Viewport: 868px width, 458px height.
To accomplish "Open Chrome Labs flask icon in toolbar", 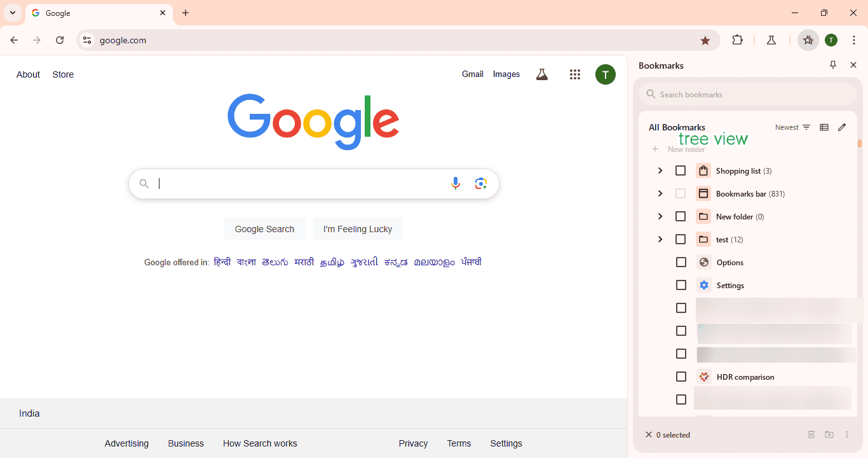I will pos(771,40).
